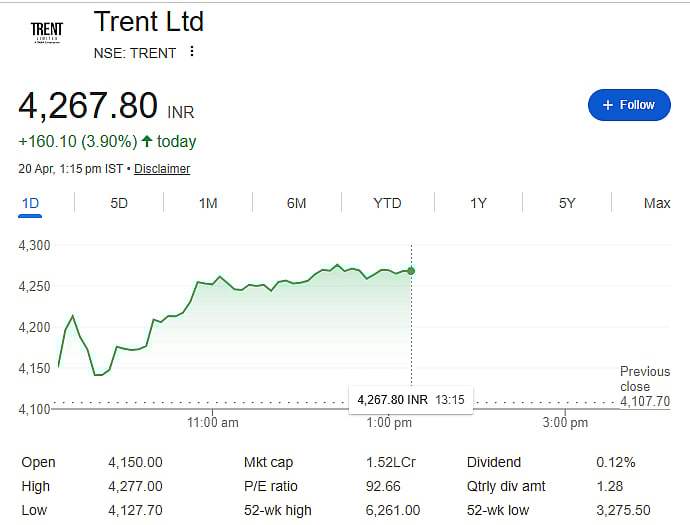Click the Previous close 4,107.70 label
690x525 pixels.
click(x=644, y=387)
